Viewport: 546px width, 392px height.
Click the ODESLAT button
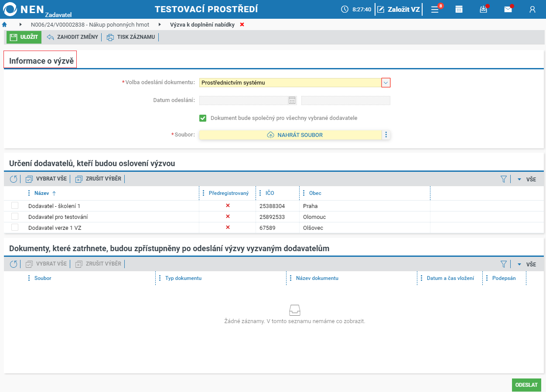tap(526, 385)
